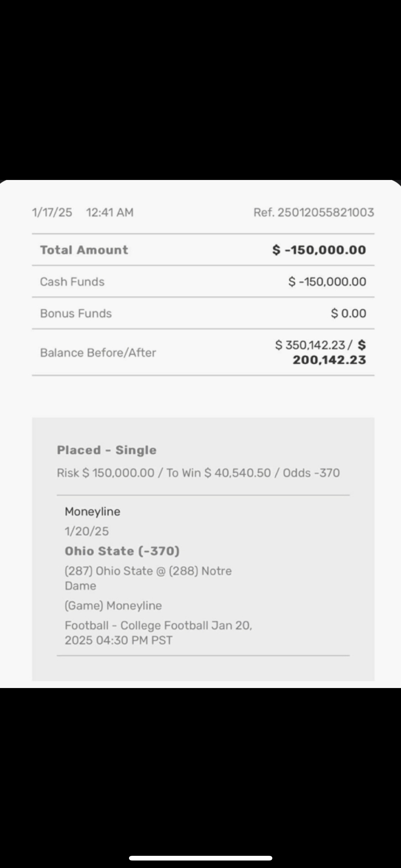Tap the 1/17/25 transaction date
The height and width of the screenshot is (868, 401).
(52, 212)
